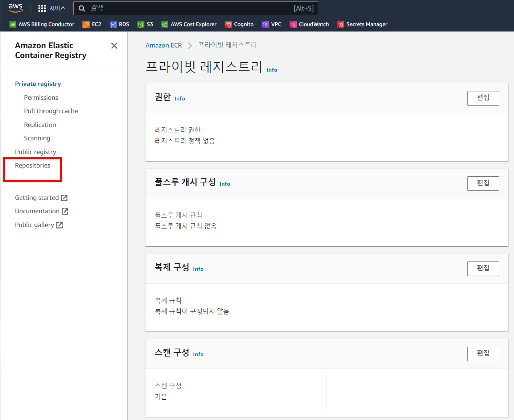
Task: Click Info link beside 스캔 구성
Action: pyautogui.click(x=198, y=354)
